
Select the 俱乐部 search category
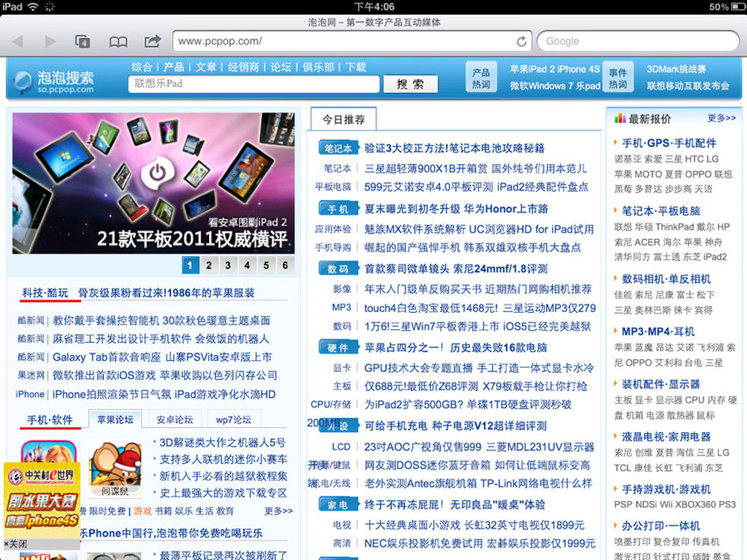click(318, 67)
